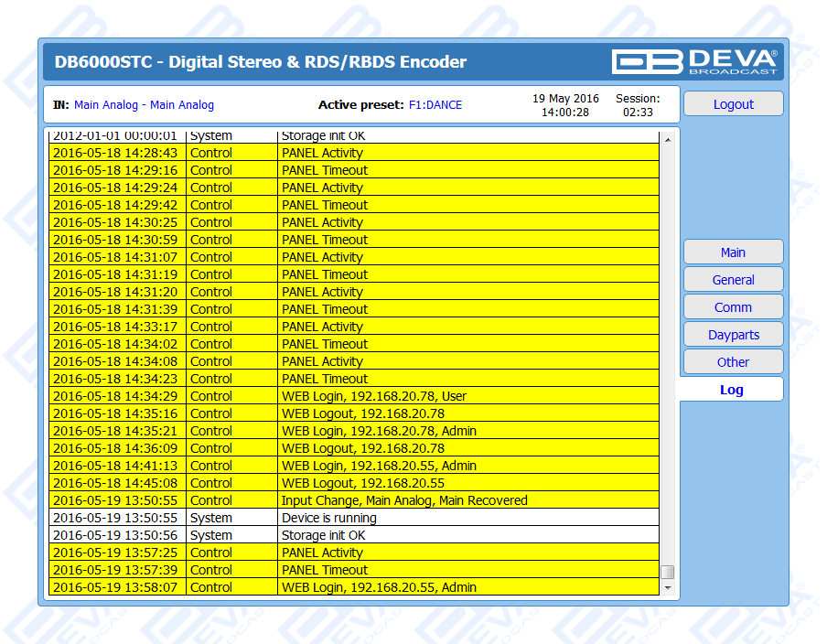
Task: Click the WEB Login 192.168.20.78, User entry
Action: click(x=374, y=396)
